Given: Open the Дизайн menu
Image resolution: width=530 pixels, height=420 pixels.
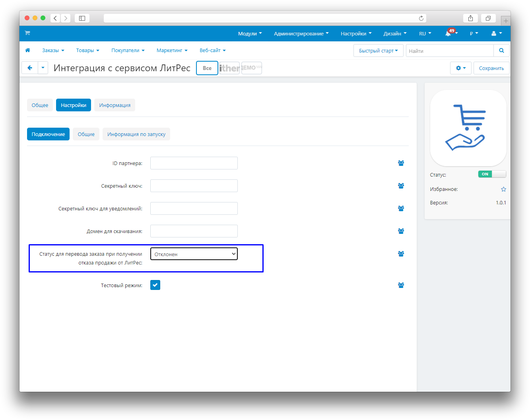Looking at the screenshot, I should pyautogui.click(x=395, y=33).
